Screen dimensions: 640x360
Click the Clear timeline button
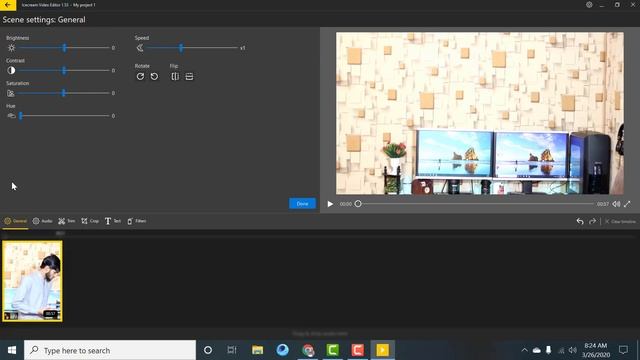(x=620, y=221)
